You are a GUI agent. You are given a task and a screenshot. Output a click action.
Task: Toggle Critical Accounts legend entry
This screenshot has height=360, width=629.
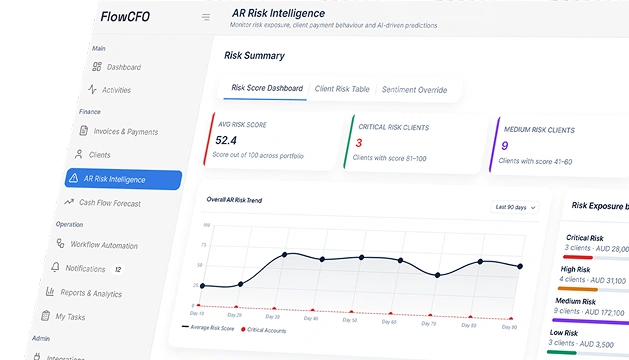pyautogui.click(x=263, y=330)
